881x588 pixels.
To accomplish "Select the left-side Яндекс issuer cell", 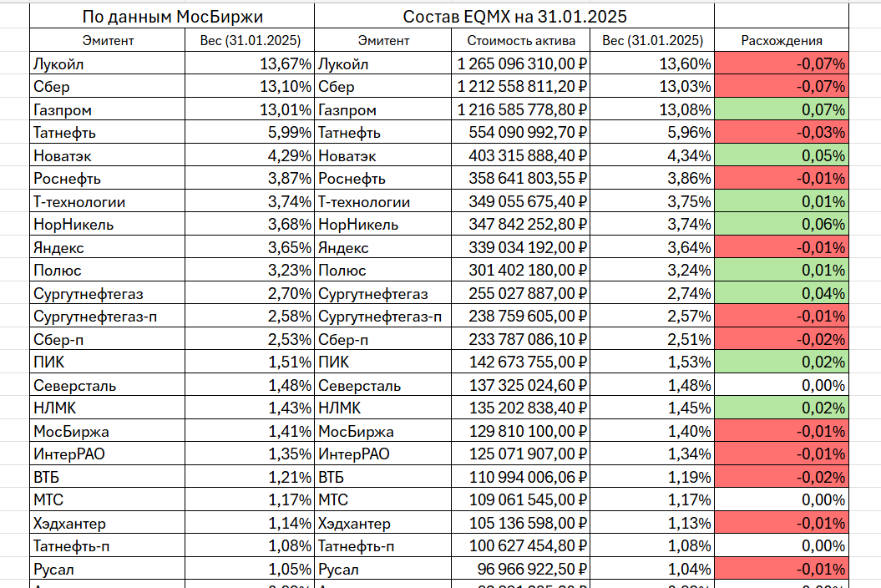I will coord(108,247).
